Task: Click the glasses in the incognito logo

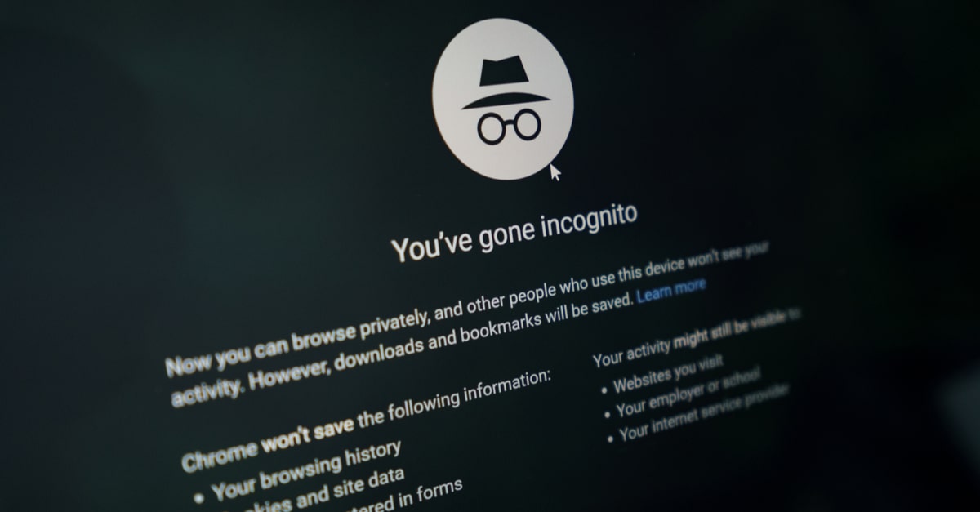Action: (509, 127)
